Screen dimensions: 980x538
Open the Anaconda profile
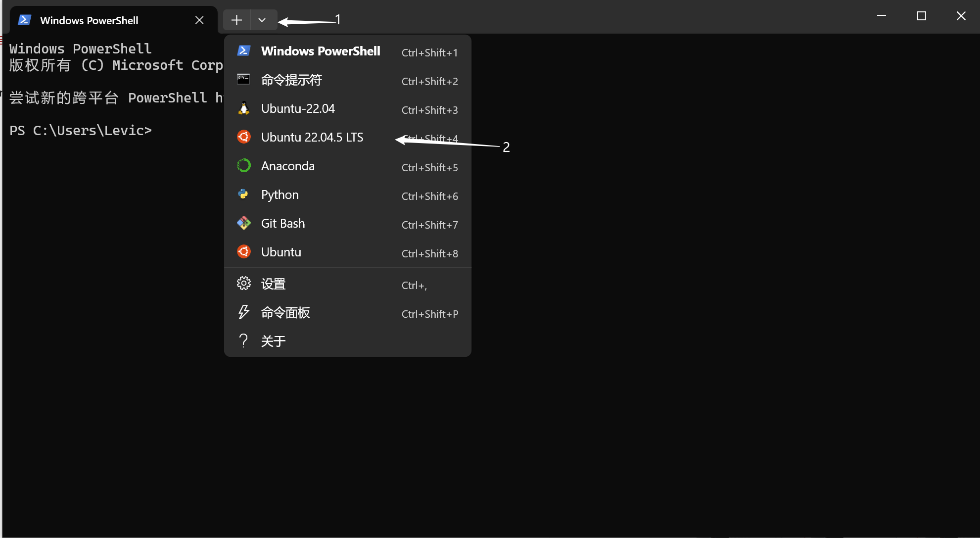pos(348,166)
